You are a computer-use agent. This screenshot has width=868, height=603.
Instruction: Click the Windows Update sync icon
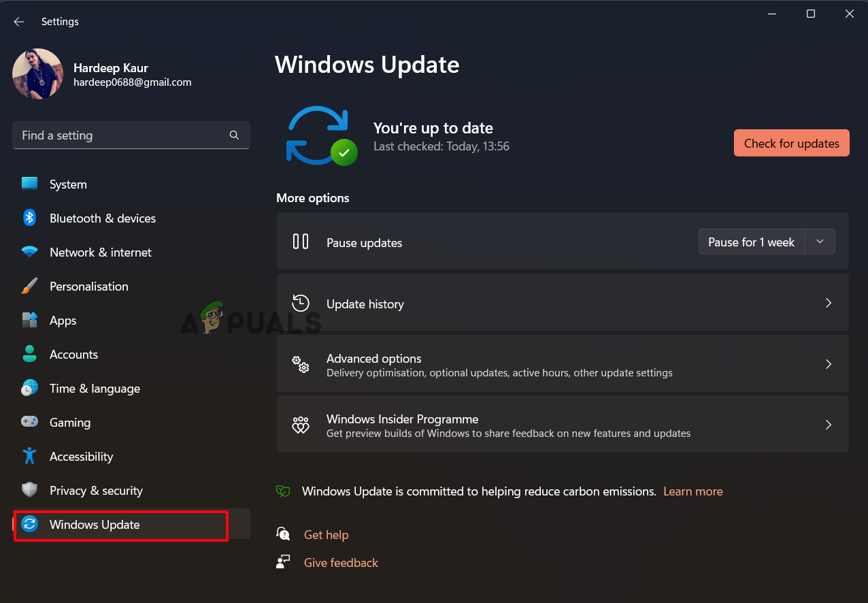coord(30,524)
